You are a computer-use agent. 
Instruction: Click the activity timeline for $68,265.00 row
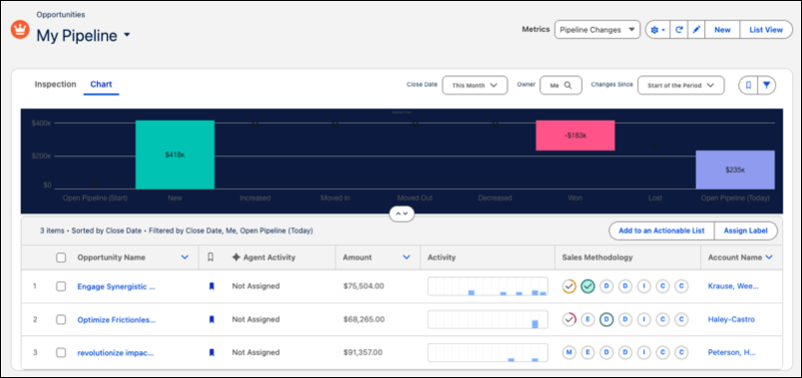pyautogui.click(x=487, y=319)
